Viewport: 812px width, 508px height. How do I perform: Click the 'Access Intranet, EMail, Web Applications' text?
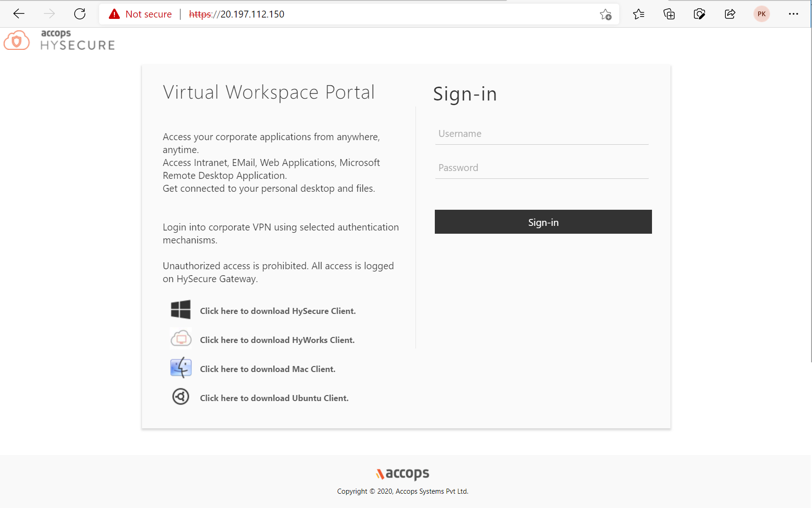[271, 169]
